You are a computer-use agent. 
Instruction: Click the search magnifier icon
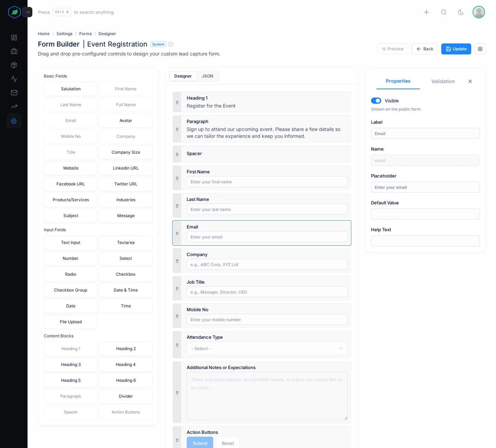(x=444, y=12)
